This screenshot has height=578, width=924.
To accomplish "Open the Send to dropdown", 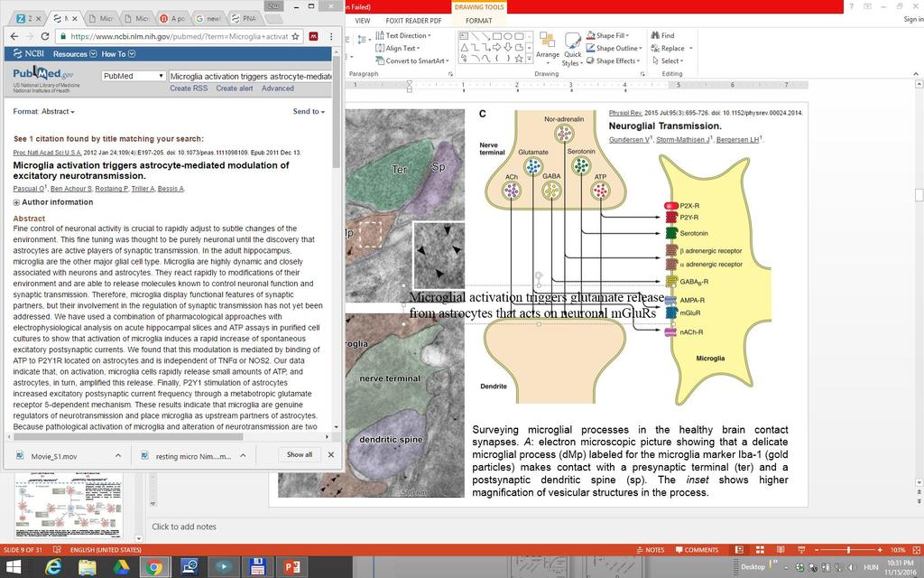I will 309,111.
